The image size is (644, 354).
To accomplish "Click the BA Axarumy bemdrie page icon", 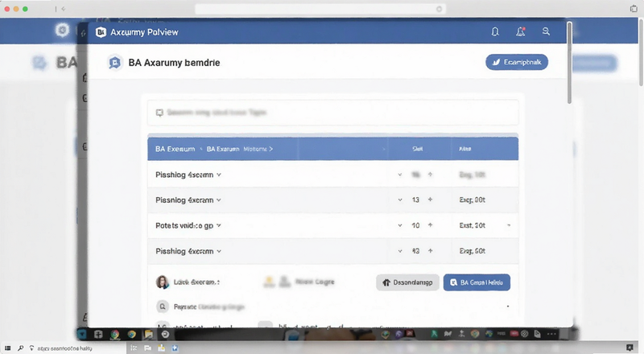I will click(x=114, y=63).
